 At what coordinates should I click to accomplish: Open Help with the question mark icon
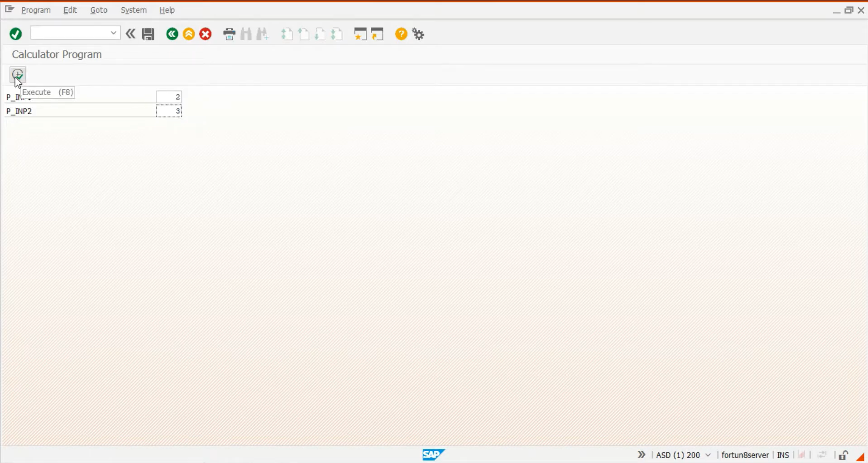click(401, 34)
